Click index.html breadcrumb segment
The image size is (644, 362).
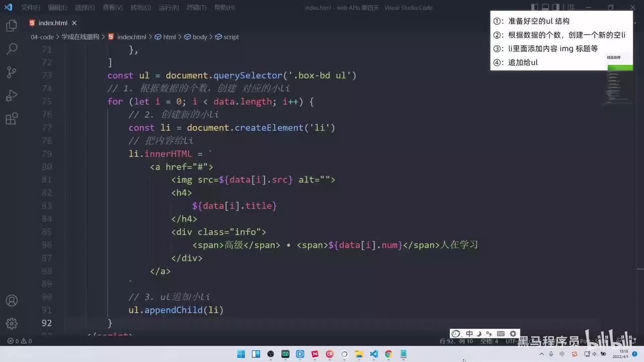[x=127, y=37]
